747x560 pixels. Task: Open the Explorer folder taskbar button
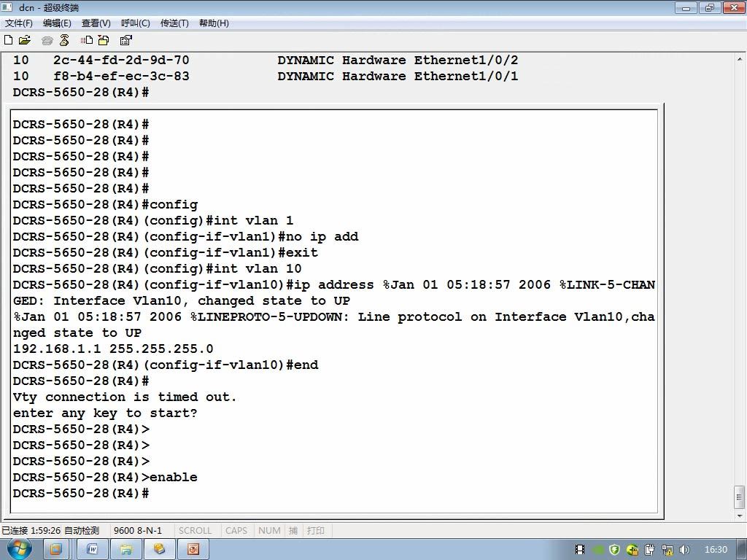(x=125, y=550)
